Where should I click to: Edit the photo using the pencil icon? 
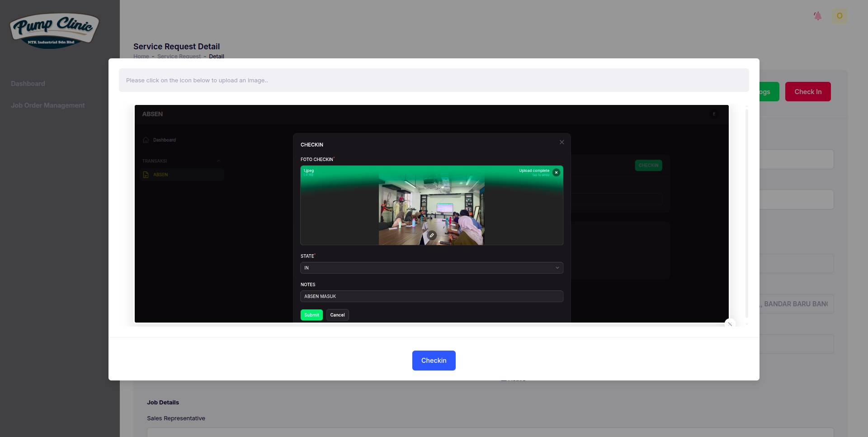click(x=432, y=235)
